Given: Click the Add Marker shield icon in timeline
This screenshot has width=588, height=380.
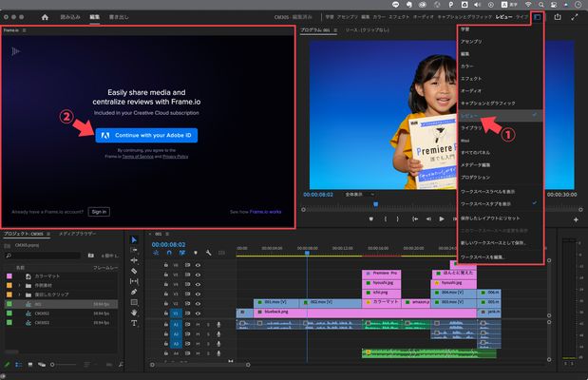Looking at the screenshot, I should coord(196,253).
